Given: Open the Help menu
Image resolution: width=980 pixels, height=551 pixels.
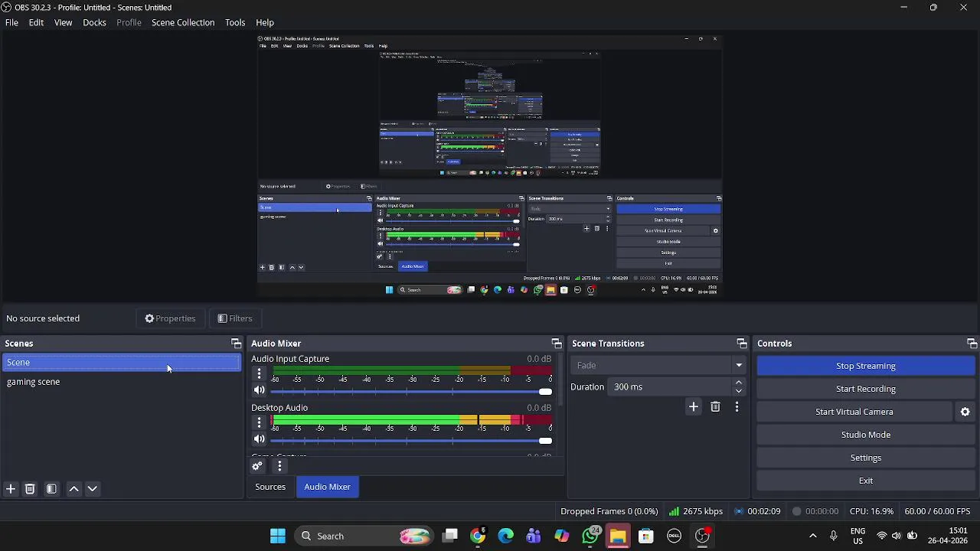Looking at the screenshot, I should tap(265, 22).
